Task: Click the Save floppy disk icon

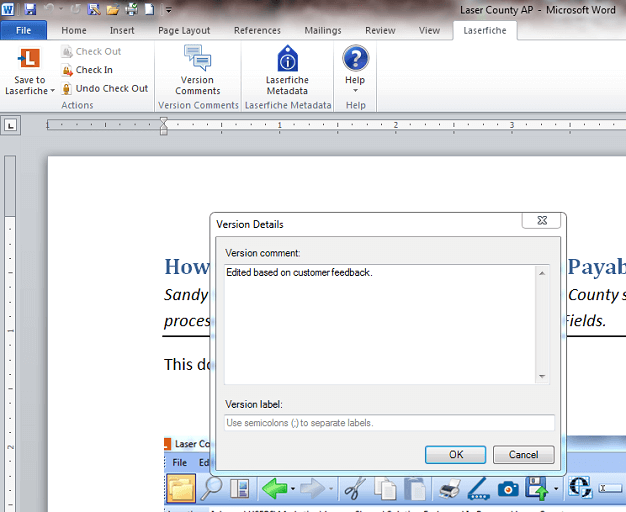Action: pyautogui.click(x=30, y=9)
